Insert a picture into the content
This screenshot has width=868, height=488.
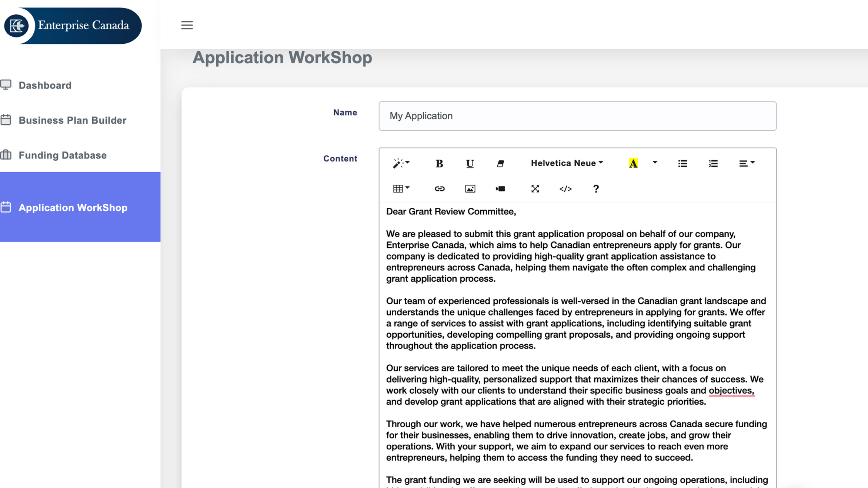(x=470, y=189)
